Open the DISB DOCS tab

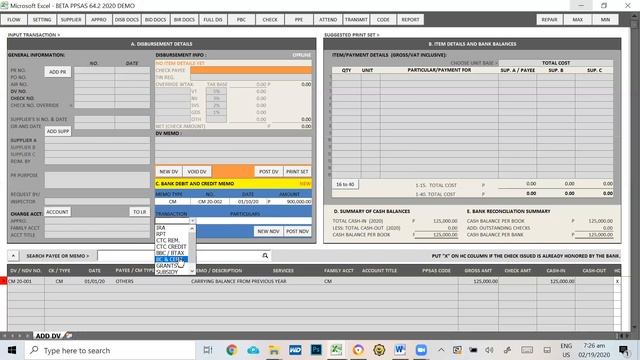point(127,20)
